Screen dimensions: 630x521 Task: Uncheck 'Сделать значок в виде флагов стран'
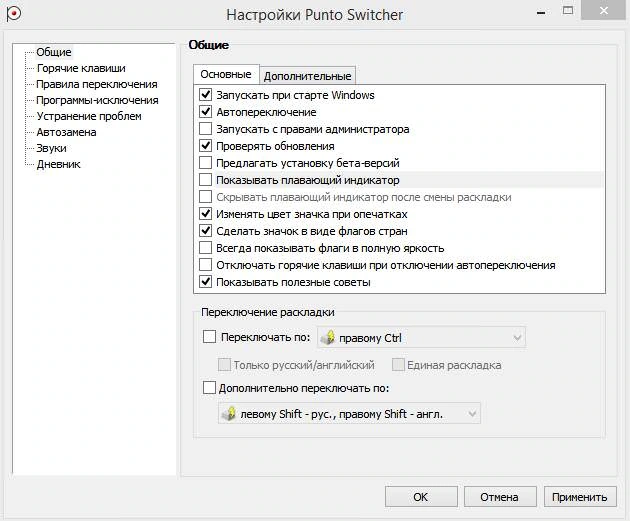(206, 231)
